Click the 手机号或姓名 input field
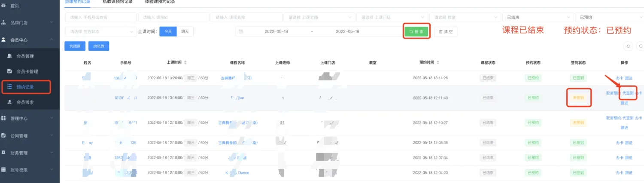This screenshot has width=644, height=183. (100, 18)
